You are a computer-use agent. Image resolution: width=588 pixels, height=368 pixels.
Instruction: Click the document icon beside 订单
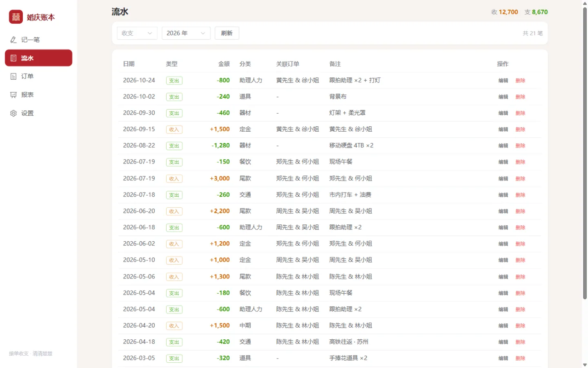[x=13, y=76]
